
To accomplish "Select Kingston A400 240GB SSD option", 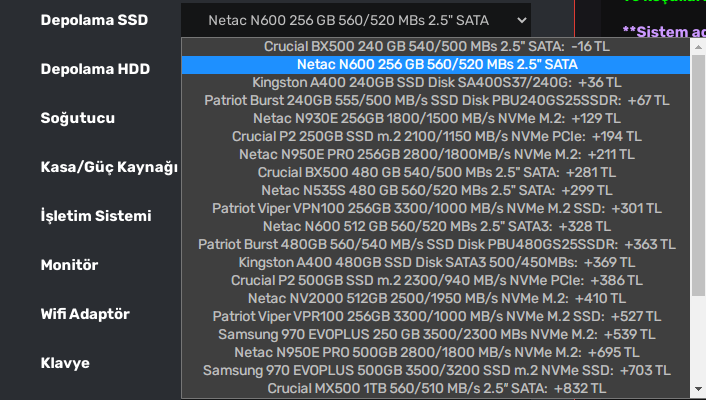I will click(437, 82).
